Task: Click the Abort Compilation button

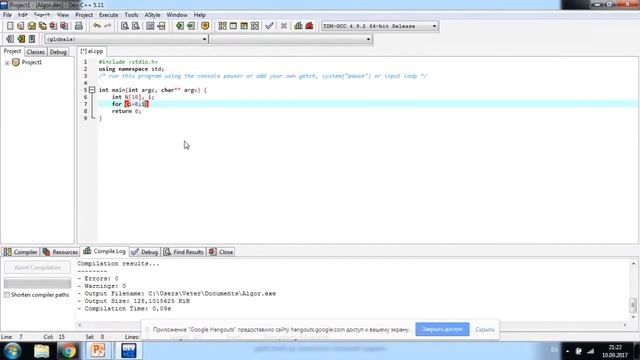Action: 38,268
